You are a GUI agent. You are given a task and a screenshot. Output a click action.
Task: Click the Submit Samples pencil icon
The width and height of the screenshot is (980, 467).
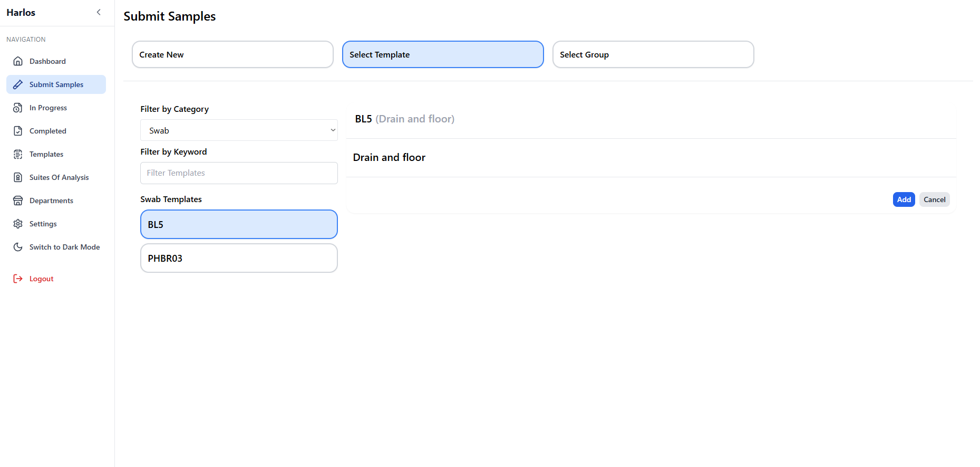click(18, 84)
